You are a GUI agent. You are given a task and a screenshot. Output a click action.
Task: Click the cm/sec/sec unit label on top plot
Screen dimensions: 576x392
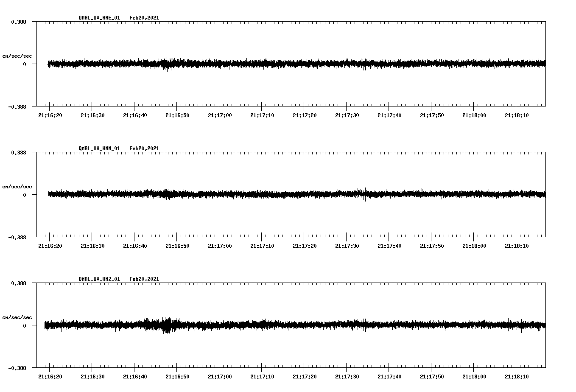click(x=17, y=56)
